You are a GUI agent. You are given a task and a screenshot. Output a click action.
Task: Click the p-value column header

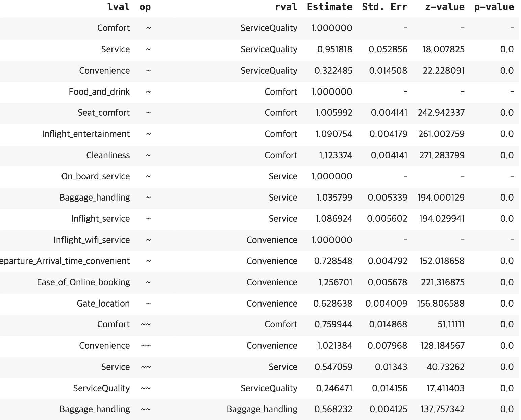click(x=494, y=7)
